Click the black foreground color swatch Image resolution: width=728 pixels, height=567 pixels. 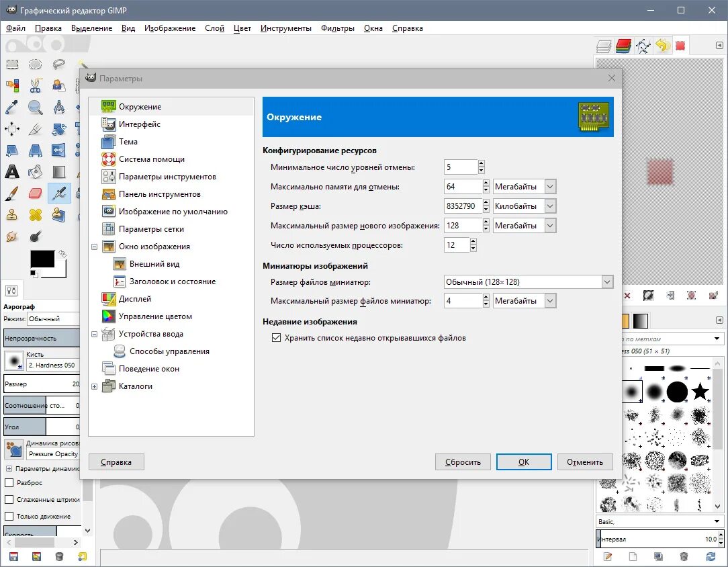pos(42,259)
